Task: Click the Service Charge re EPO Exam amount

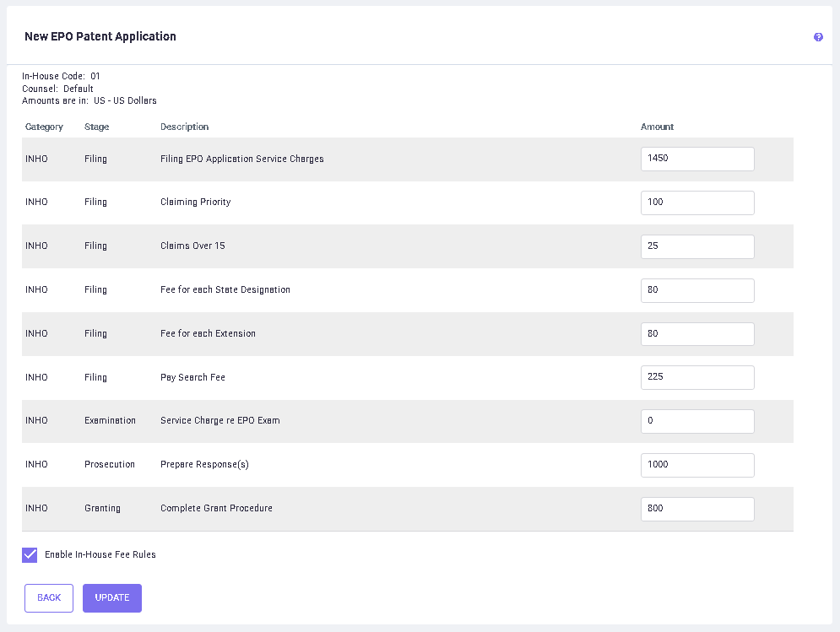Action: (x=696, y=421)
